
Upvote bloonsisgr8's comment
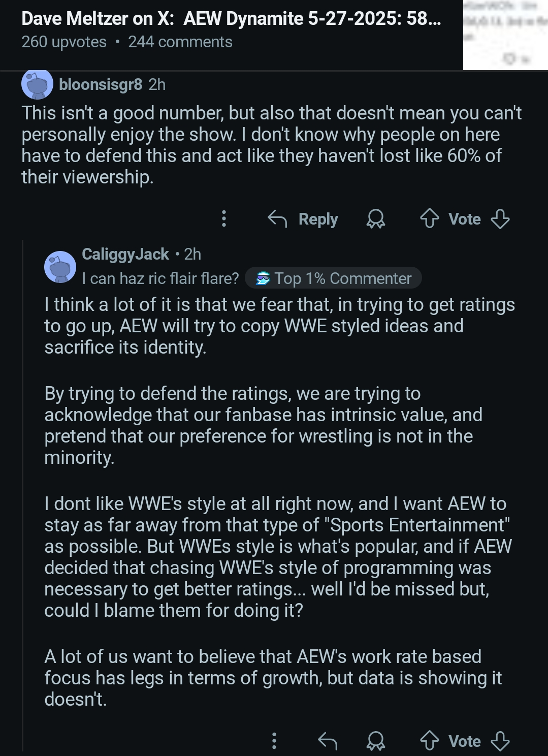pyautogui.click(x=430, y=219)
